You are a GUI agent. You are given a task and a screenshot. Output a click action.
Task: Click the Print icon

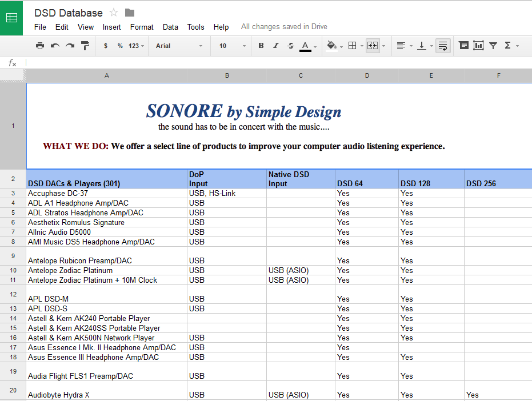coord(40,46)
